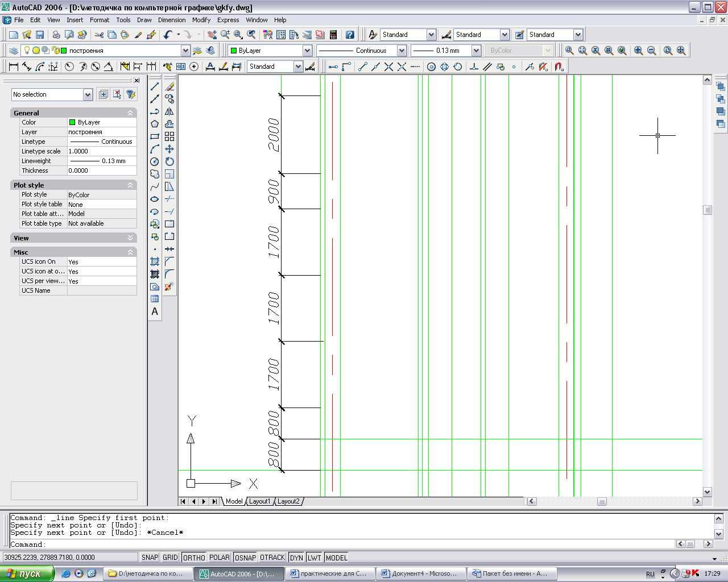
Task: Select the Hatch tool
Action: 155,261
